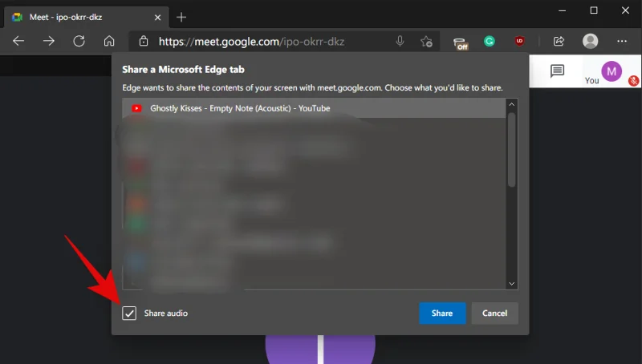Open a new browser tab
The image size is (642, 364).
[x=181, y=17]
